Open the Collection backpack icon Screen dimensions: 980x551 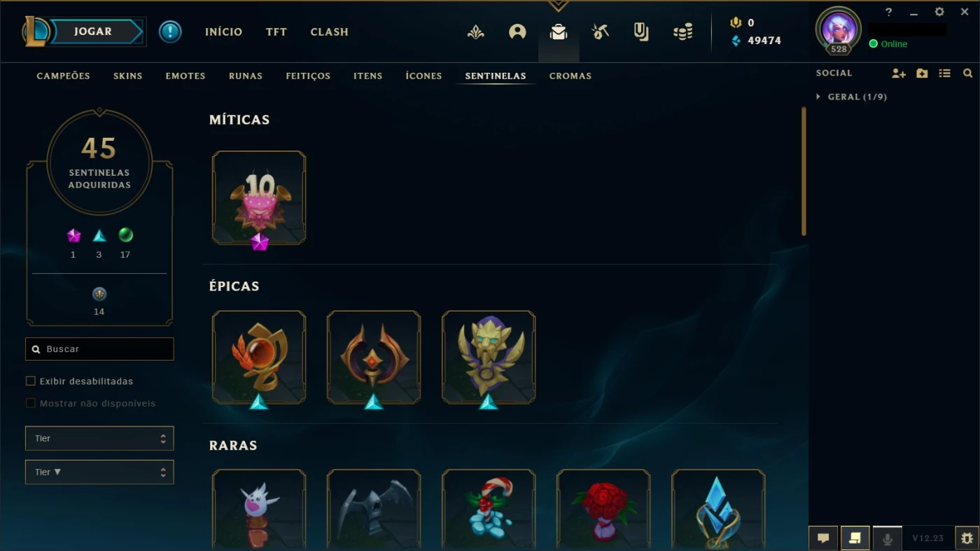click(x=559, y=32)
